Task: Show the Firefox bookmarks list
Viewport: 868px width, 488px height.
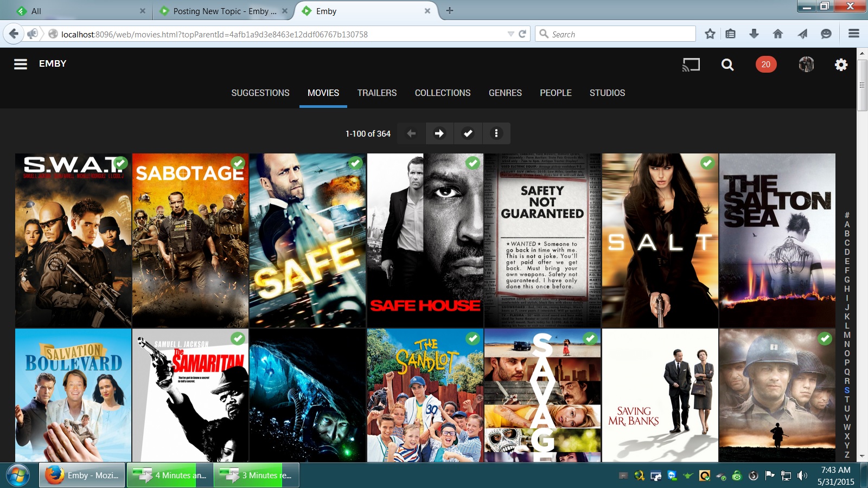Action: click(x=731, y=34)
